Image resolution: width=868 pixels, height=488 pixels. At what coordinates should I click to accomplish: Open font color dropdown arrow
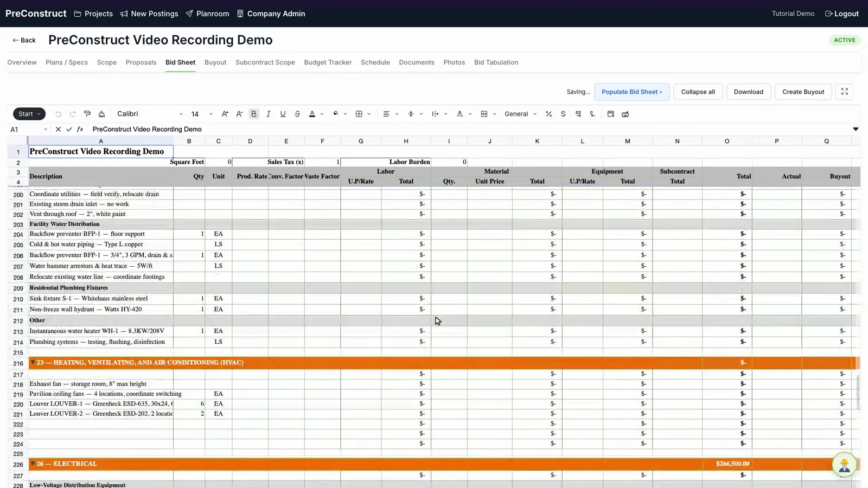[322, 114]
